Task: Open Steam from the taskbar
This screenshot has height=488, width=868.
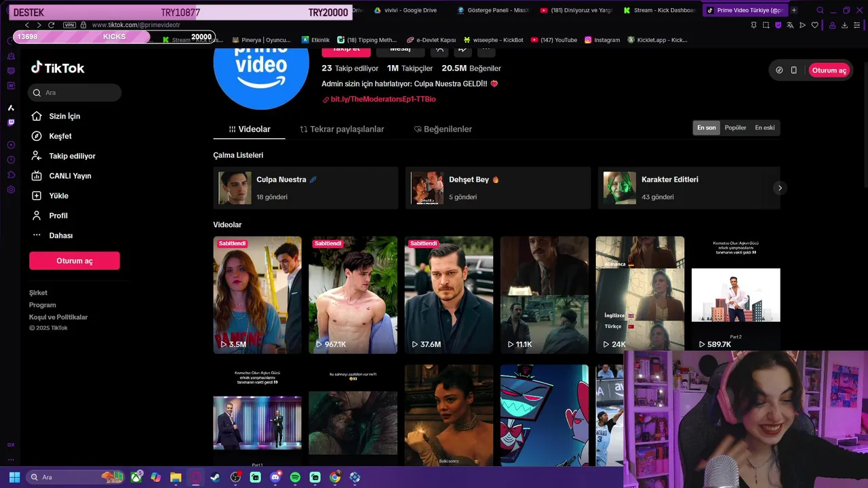Action: pos(216,477)
